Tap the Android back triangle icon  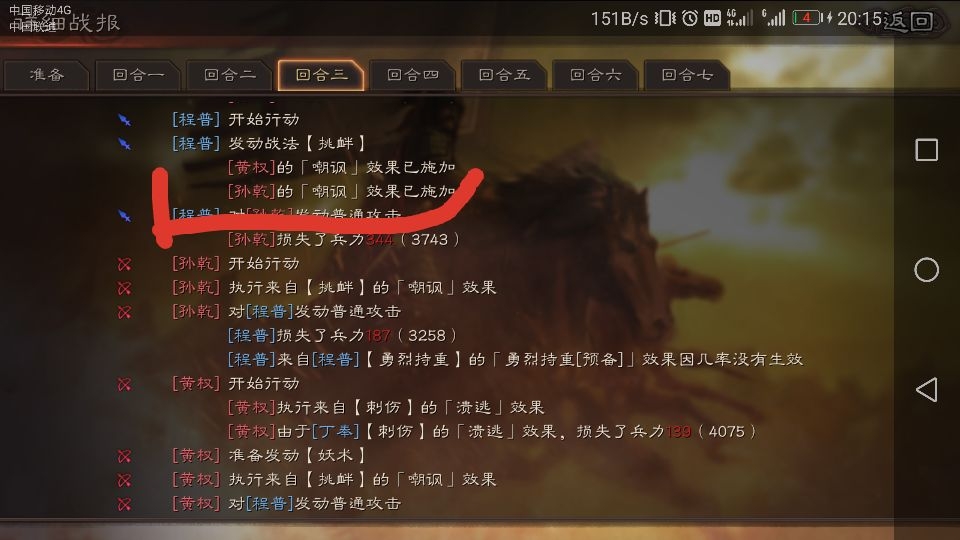pos(926,389)
